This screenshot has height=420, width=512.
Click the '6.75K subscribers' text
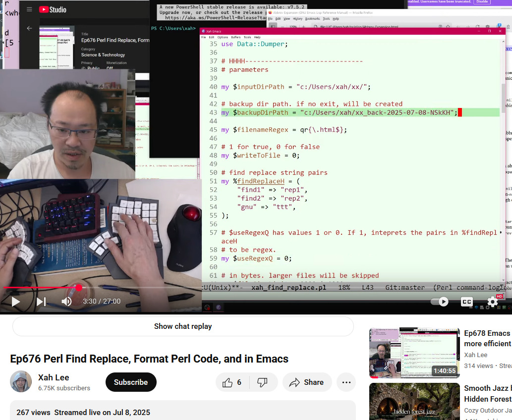64,388
